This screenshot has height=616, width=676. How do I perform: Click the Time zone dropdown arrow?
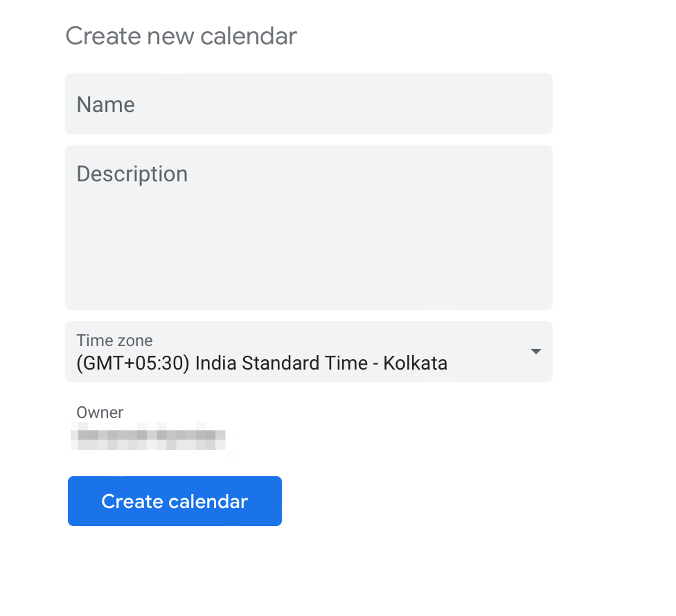point(535,352)
